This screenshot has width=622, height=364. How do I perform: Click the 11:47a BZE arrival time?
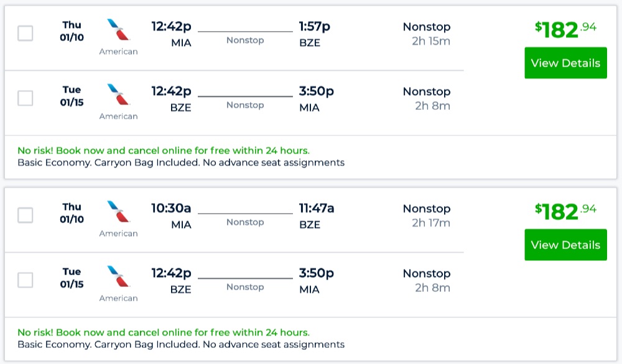[x=316, y=209]
